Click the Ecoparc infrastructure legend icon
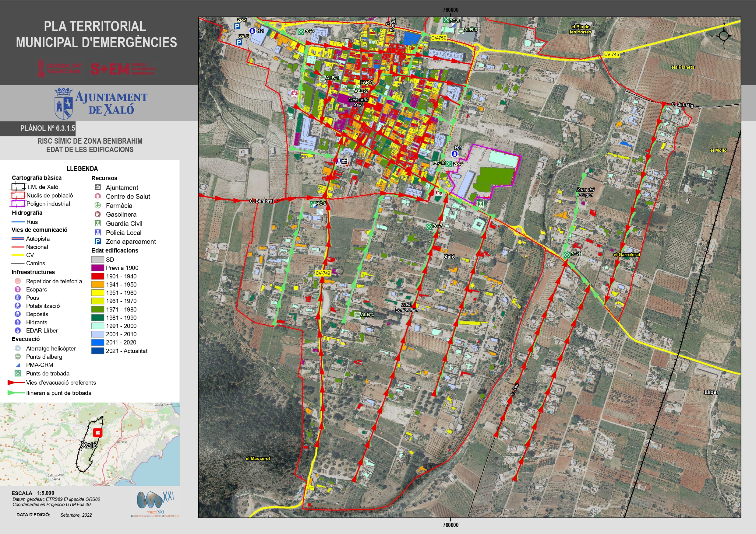The width and height of the screenshot is (756, 534). click(x=18, y=289)
